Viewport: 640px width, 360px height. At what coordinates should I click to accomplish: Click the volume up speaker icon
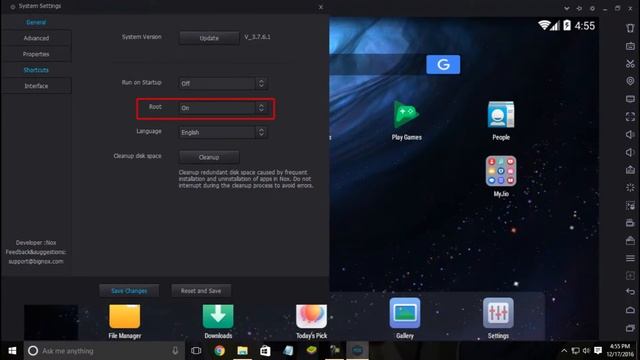tap(630, 134)
